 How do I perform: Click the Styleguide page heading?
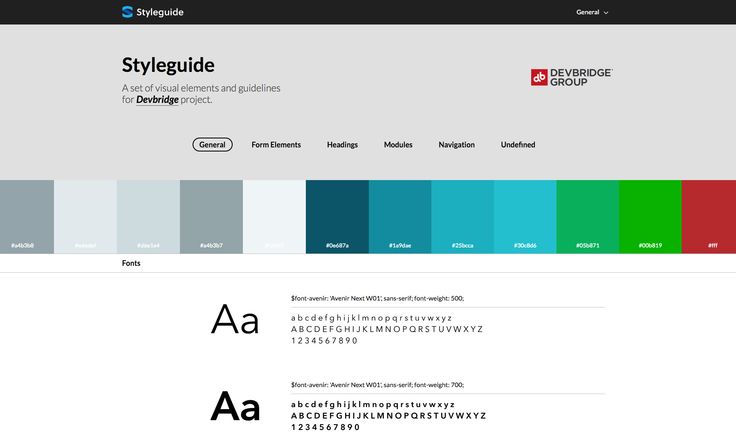pyautogui.click(x=168, y=65)
